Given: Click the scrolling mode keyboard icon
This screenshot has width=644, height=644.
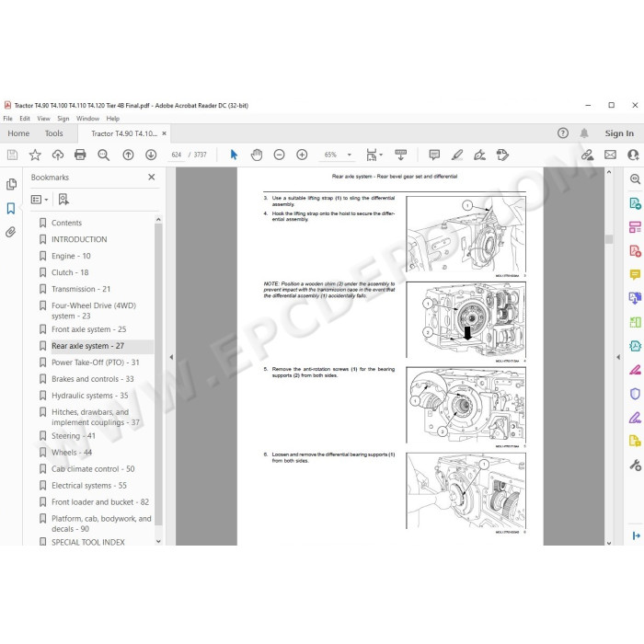Looking at the screenshot, I should click(400, 155).
